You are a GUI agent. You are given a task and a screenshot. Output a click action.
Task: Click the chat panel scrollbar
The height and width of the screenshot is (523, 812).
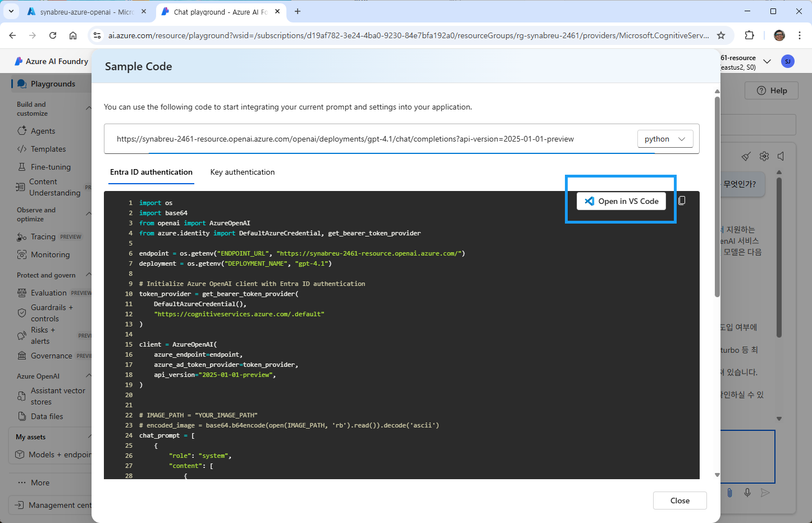779,257
